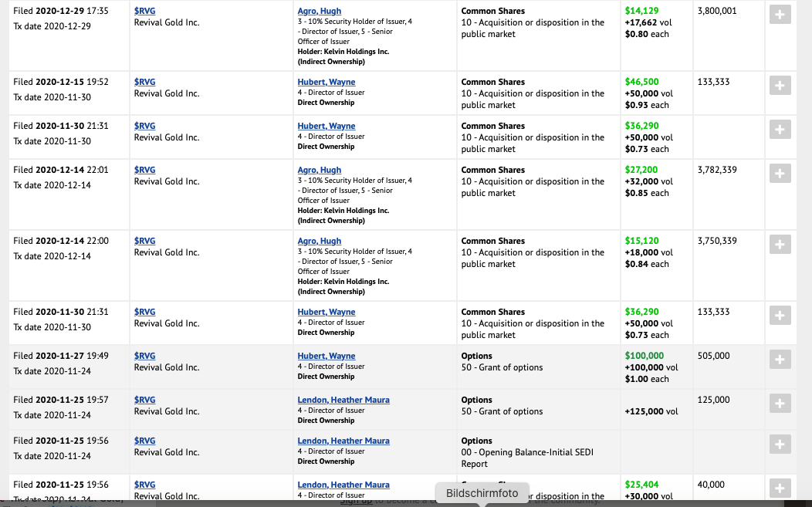
Task: Open $RVG ticker link for 2020-12-15 filing
Action: tap(144, 82)
